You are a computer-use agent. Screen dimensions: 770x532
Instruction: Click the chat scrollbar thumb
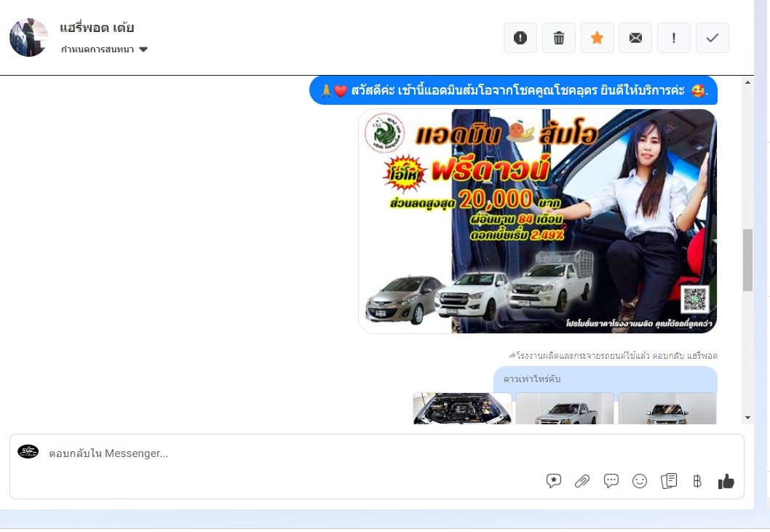[x=747, y=260]
